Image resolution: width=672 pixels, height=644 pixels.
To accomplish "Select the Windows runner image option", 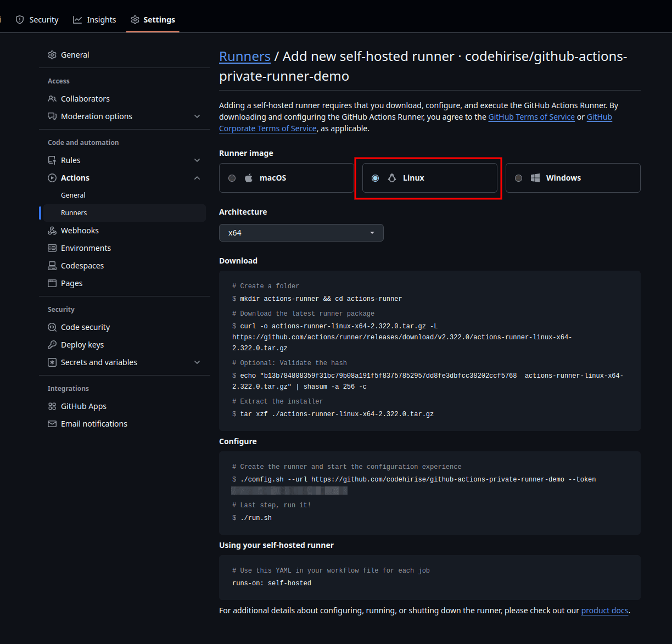I will (518, 177).
